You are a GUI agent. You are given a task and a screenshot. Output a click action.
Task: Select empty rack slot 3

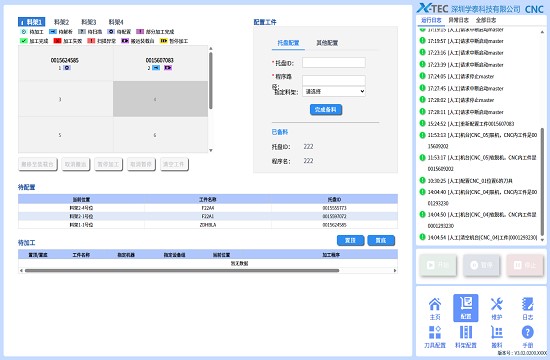[x=66, y=99]
